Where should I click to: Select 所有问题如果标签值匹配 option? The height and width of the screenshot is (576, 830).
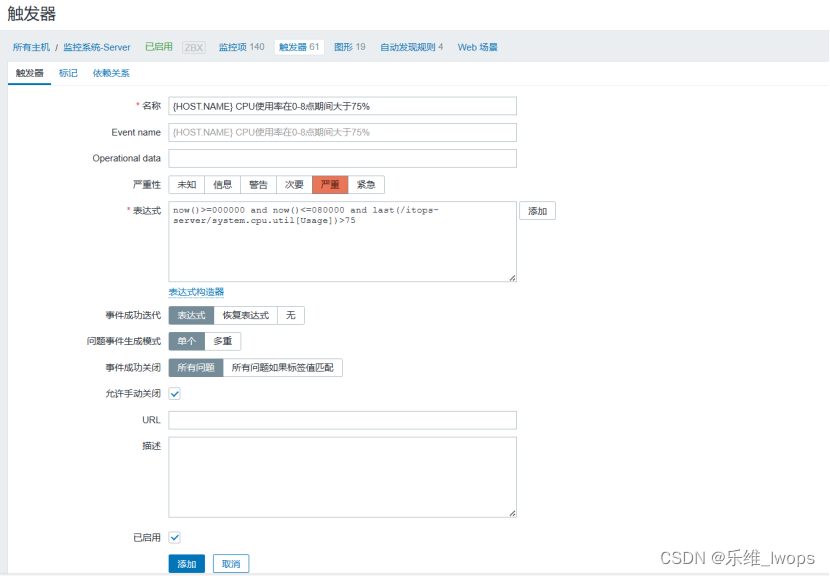[283, 367]
